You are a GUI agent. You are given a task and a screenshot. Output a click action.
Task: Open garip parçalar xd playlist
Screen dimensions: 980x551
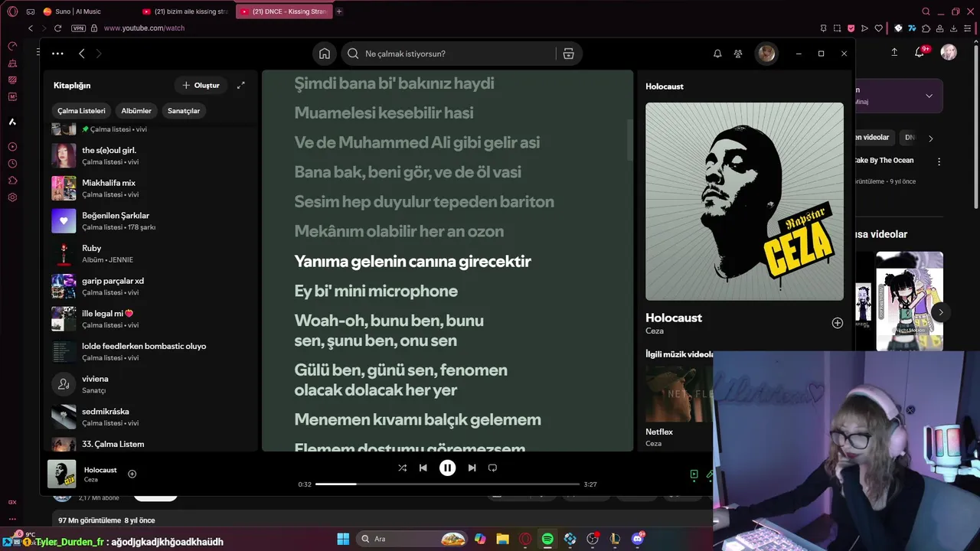[x=152, y=286]
